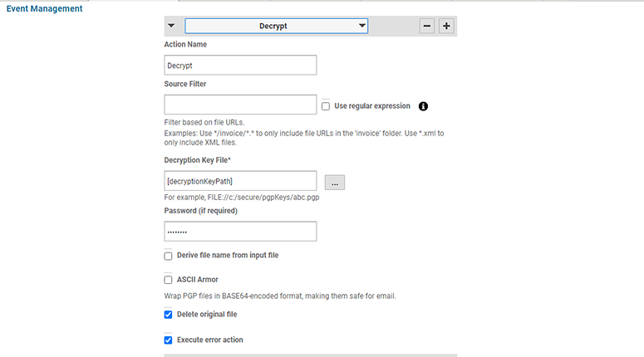Open the Decrypt action type dropdown
The width and height of the screenshot is (644, 357).
point(276,26)
